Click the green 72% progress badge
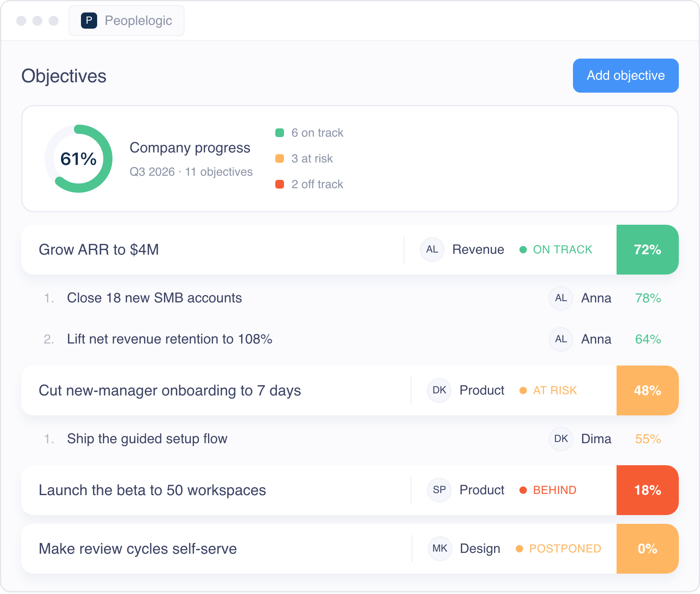The image size is (700, 594). (648, 250)
